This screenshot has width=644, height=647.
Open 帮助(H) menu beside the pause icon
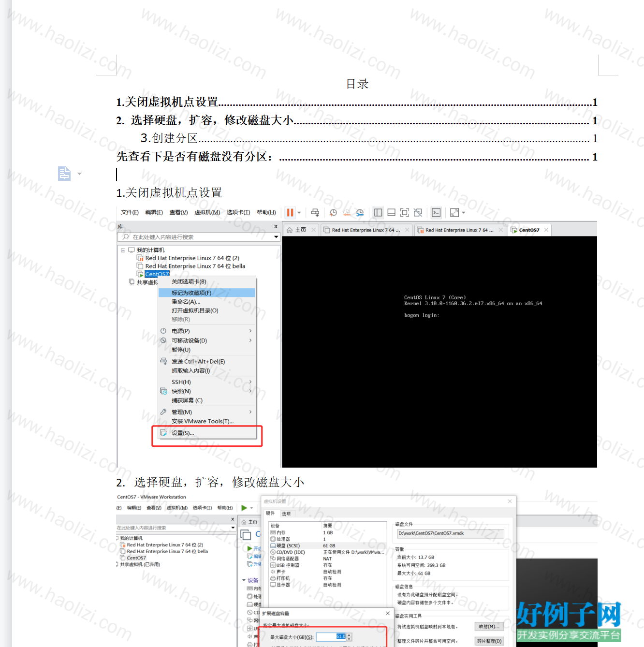coord(266,212)
